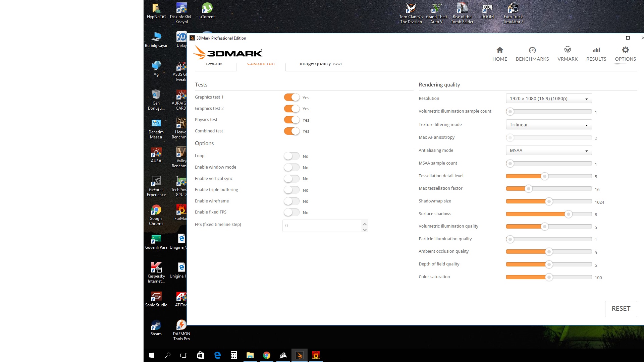
Task: Open Antialiasing mode MSAA dropdown
Action: (x=549, y=150)
